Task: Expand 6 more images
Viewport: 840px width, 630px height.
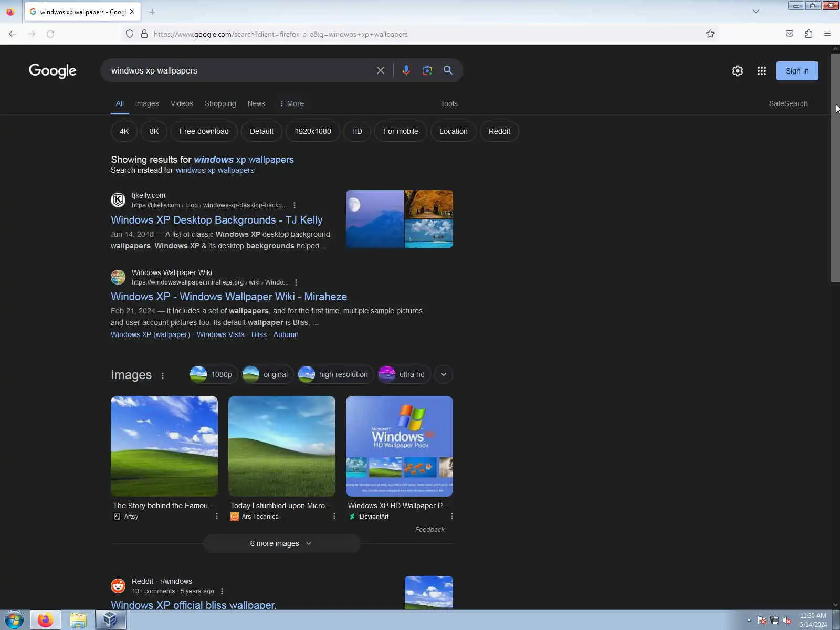Action: click(x=281, y=543)
